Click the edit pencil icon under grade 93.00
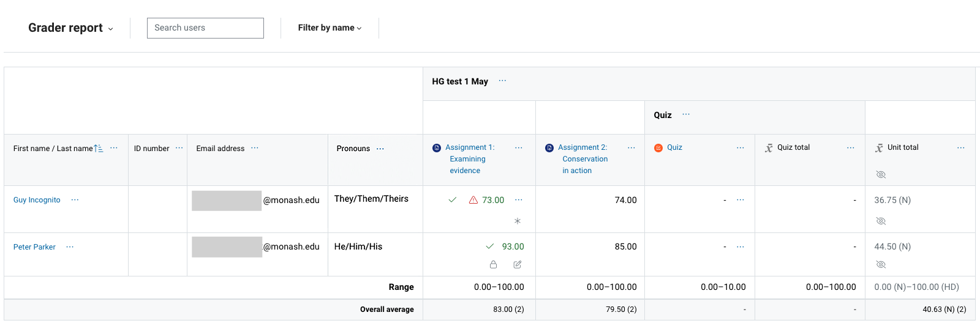This screenshot has width=980, height=326. pos(518,265)
